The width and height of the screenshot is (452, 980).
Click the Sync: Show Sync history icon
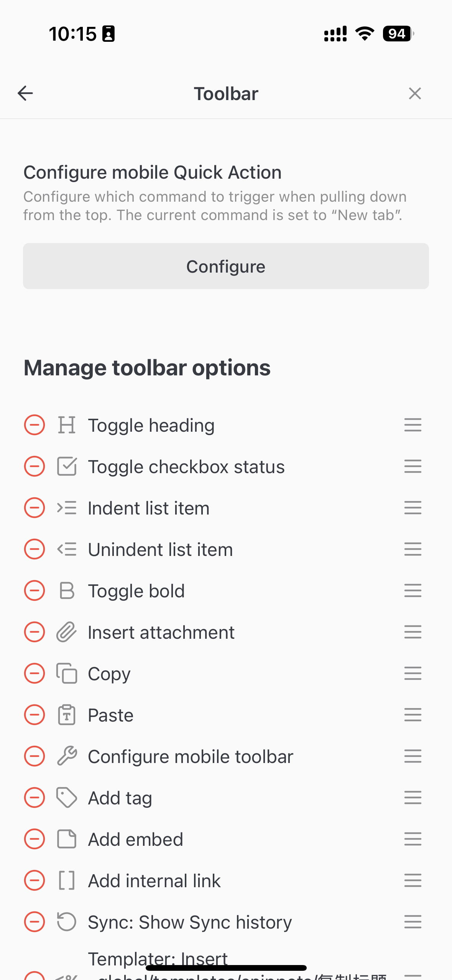(66, 922)
